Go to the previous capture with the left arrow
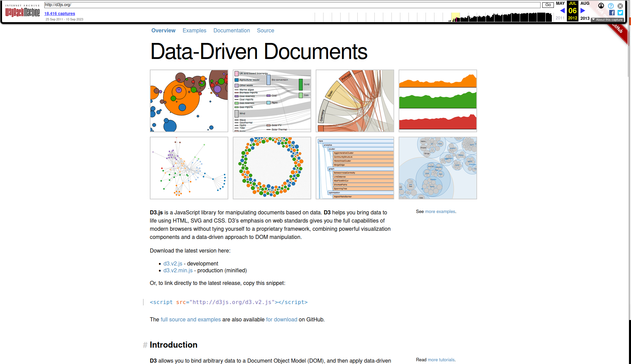631x364 pixels. point(562,11)
